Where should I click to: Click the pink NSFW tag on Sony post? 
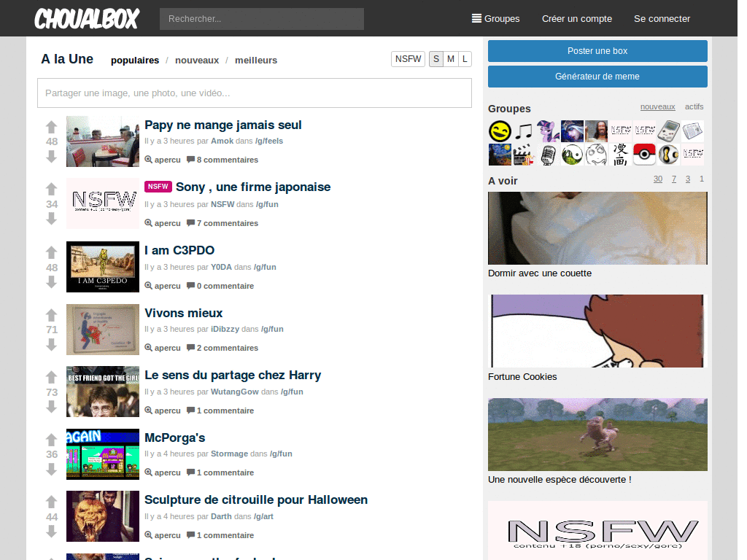pos(158,187)
